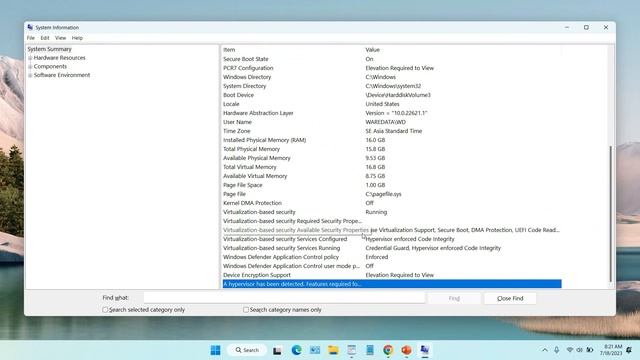
Task: Open battery status tray icon
Action: click(x=590, y=350)
